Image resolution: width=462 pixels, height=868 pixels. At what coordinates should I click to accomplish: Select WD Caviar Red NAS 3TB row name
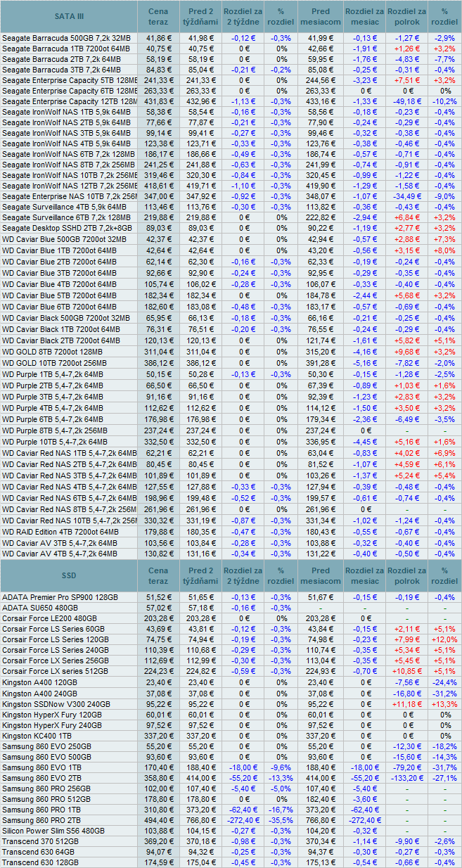pyautogui.click(x=70, y=476)
